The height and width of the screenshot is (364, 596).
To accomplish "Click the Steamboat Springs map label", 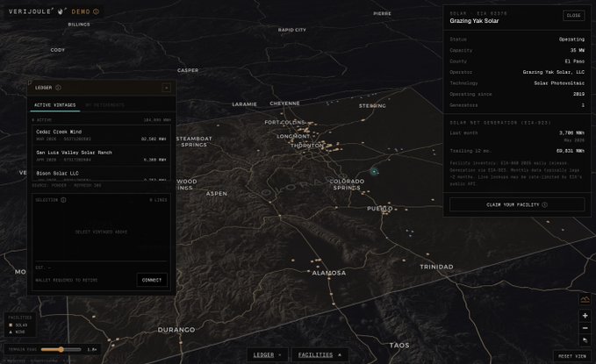I will point(194,141).
